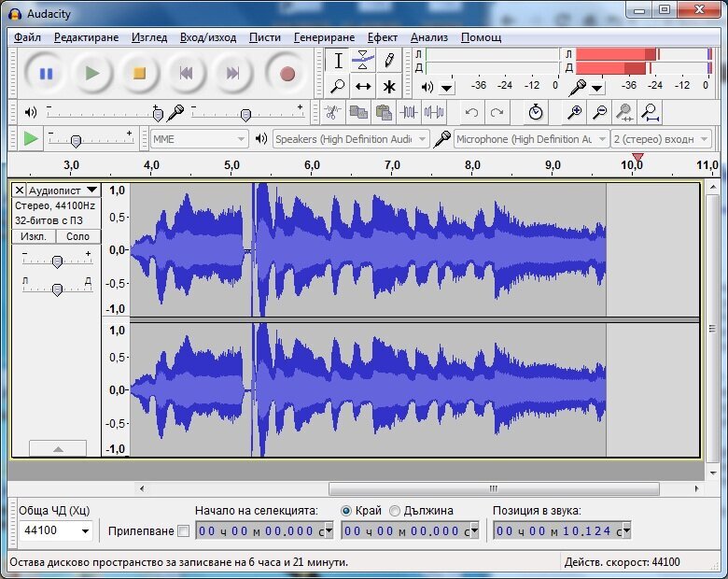Image resolution: width=728 pixels, height=579 pixels.
Task: Click the horizontal timeline scrollbar thumb
Action: 494,488
